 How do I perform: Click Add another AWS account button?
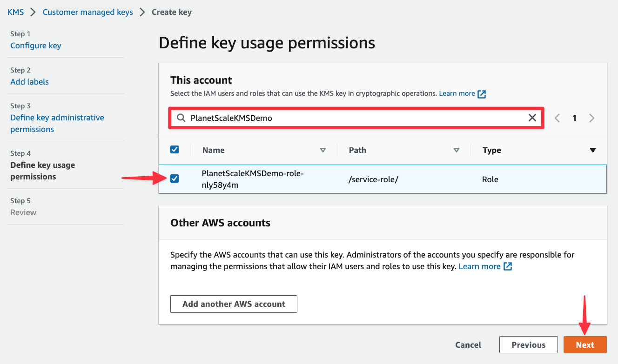coord(234,304)
